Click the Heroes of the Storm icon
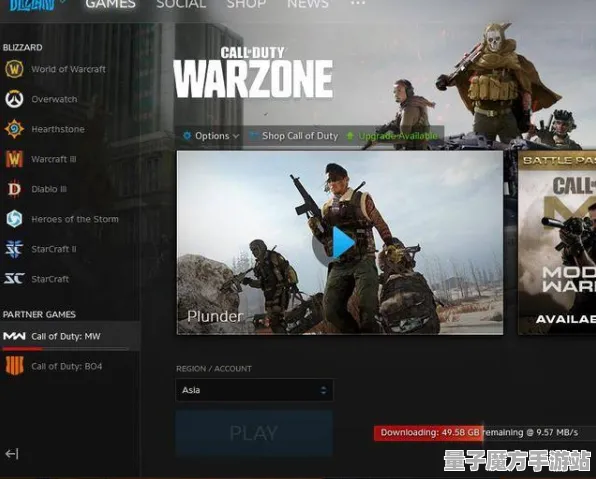596x479 pixels. 14,219
